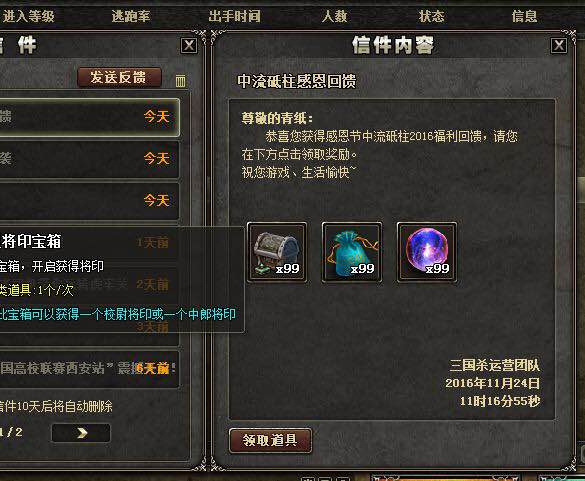Screen dimensions: 585x481
Task: Click the purple crystal orb reward icon
Action: (427, 252)
